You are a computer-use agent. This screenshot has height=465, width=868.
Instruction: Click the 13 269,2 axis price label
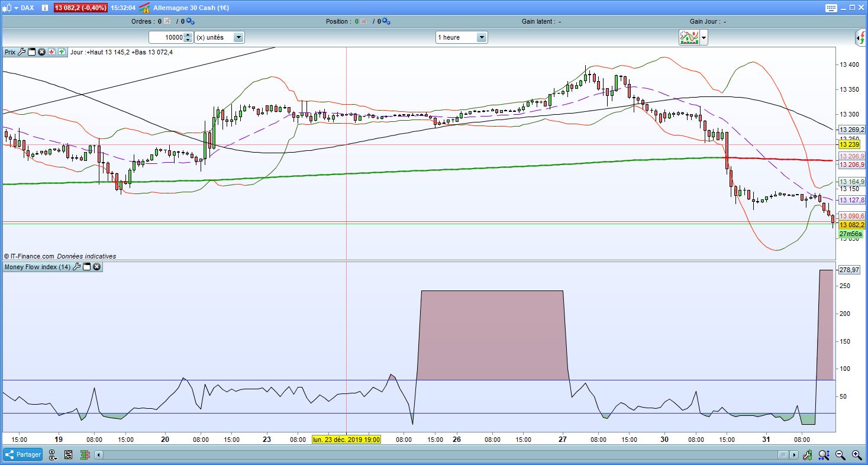pyautogui.click(x=851, y=130)
